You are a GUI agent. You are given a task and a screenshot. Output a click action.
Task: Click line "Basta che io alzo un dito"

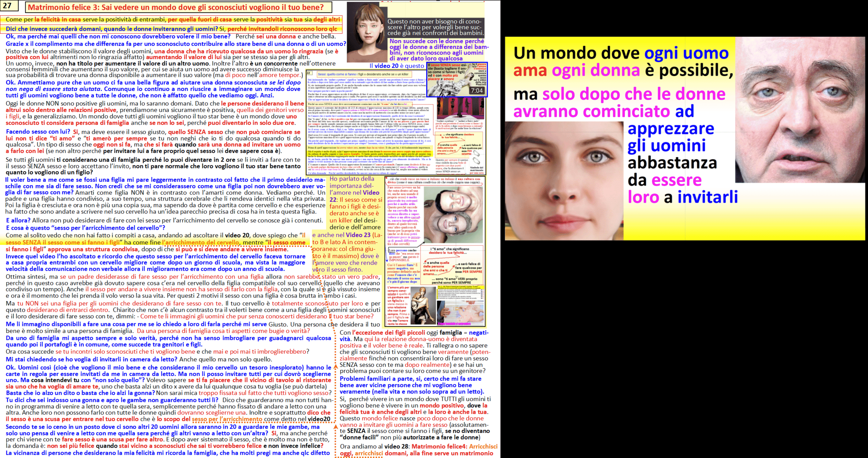click(168, 393)
